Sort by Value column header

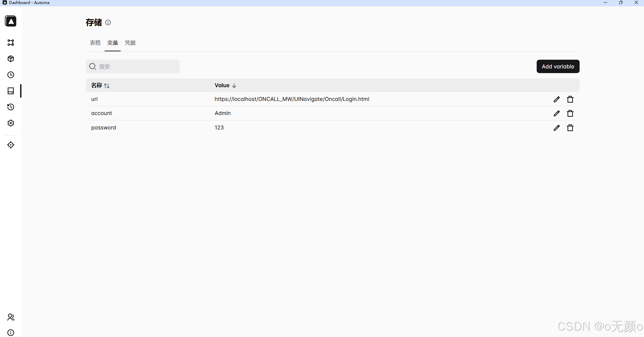pyautogui.click(x=226, y=86)
